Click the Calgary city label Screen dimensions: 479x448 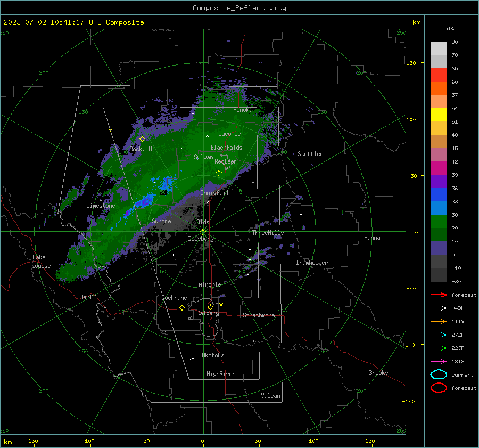tap(208, 313)
